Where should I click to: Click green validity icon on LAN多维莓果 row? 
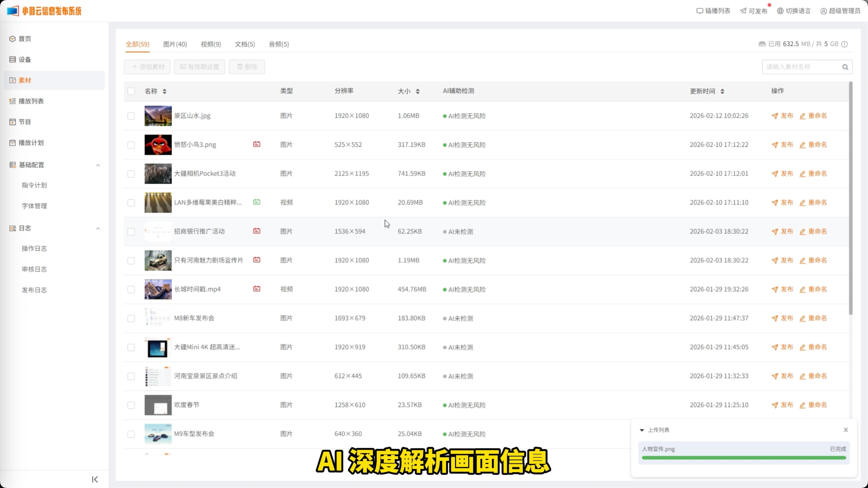[x=256, y=202]
